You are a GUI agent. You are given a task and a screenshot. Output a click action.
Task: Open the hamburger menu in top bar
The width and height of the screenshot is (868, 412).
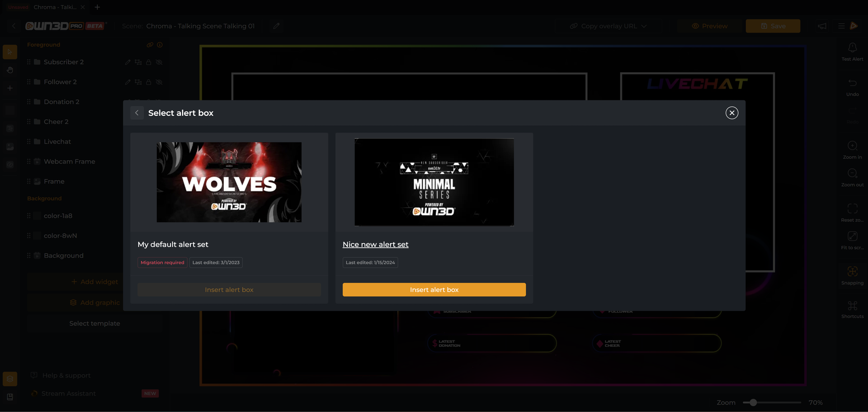(841, 26)
